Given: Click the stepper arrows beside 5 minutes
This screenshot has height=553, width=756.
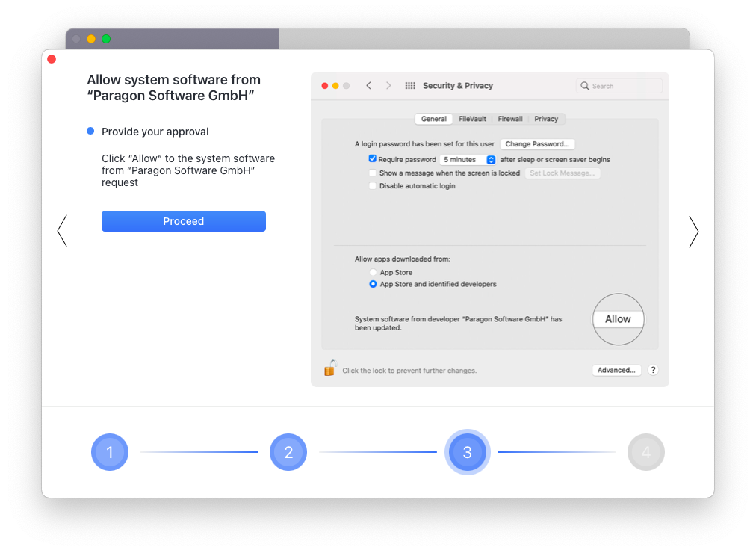Looking at the screenshot, I should pyautogui.click(x=490, y=159).
